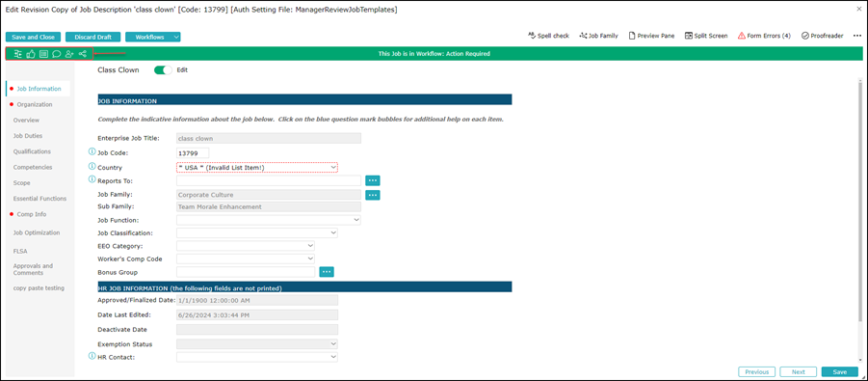Go to the Organization section
Image resolution: width=868 pixels, height=381 pixels.
[35, 104]
